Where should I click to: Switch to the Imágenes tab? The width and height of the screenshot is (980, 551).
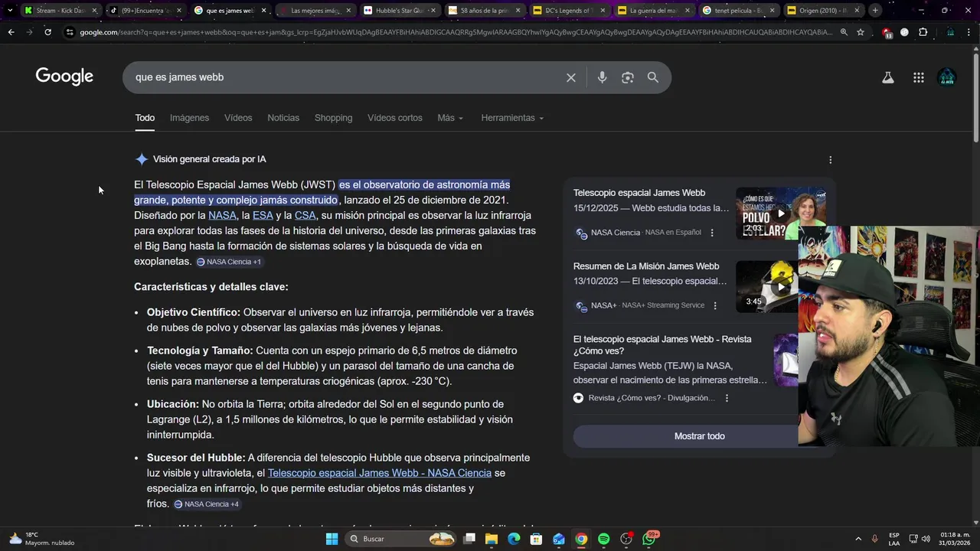point(189,118)
